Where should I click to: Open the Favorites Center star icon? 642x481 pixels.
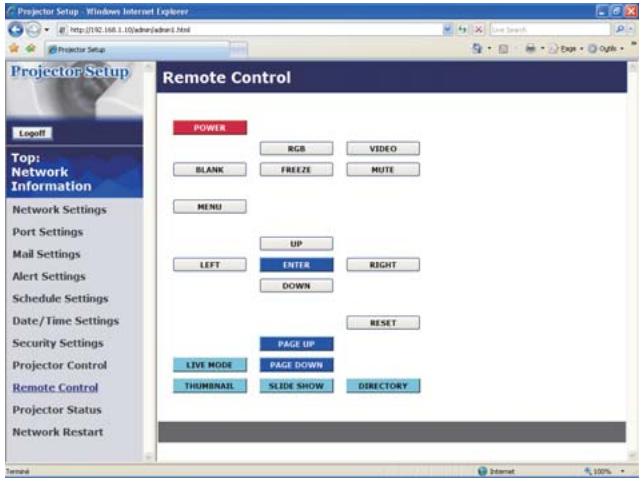click(14, 49)
